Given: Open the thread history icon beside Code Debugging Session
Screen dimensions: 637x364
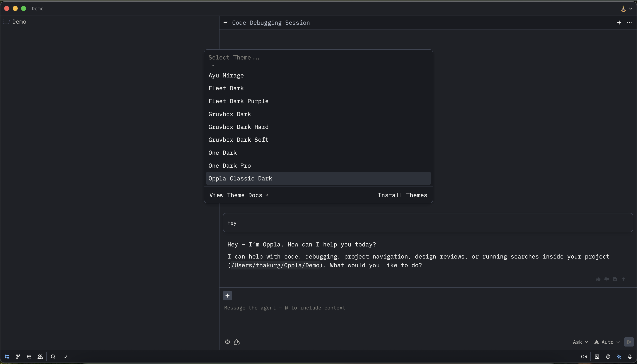Looking at the screenshot, I should (226, 23).
